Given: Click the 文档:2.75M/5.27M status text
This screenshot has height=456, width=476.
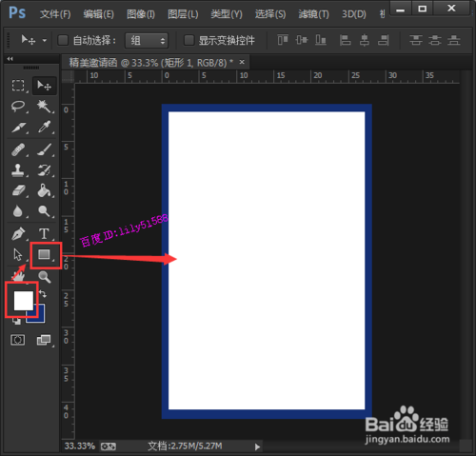Looking at the screenshot, I should pyautogui.click(x=185, y=446).
